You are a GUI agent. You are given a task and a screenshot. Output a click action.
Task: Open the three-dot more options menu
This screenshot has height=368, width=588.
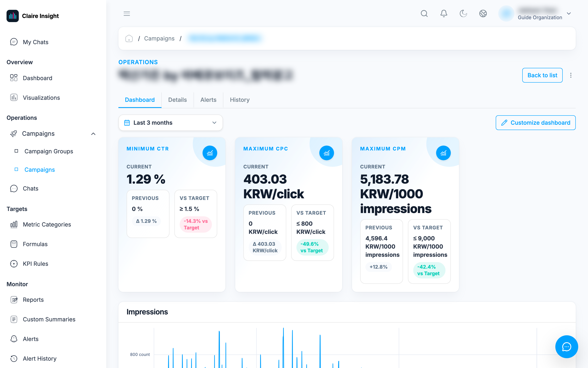[x=571, y=75]
